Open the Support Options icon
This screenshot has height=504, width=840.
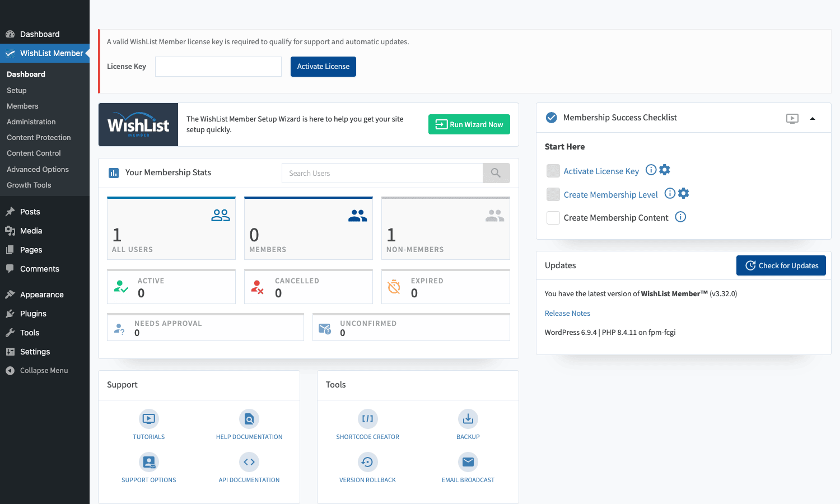pyautogui.click(x=149, y=462)
